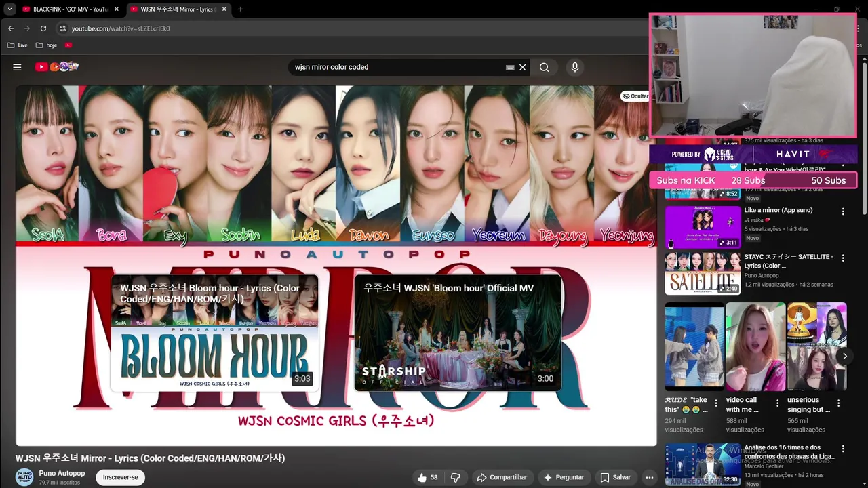Click the browser back arrow
This screenshot has width=868, height=488.
[11, 28]
